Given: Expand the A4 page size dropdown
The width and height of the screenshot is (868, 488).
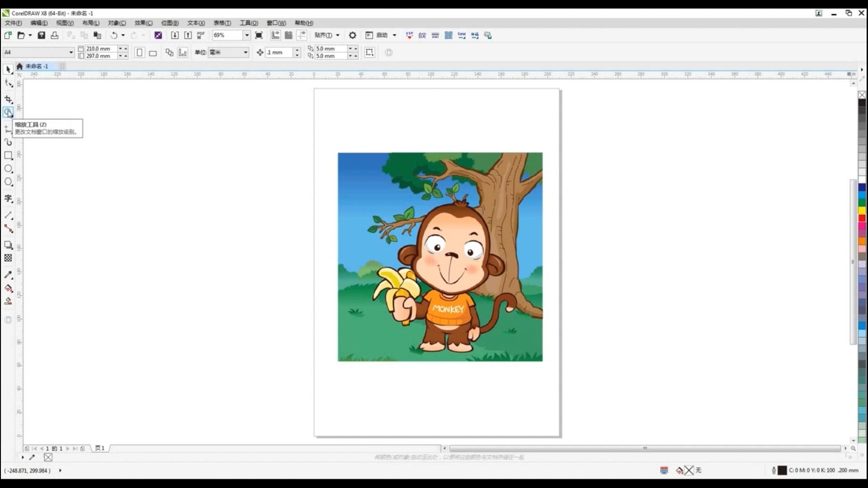Looking at the screenshot, I should (71, 52).
